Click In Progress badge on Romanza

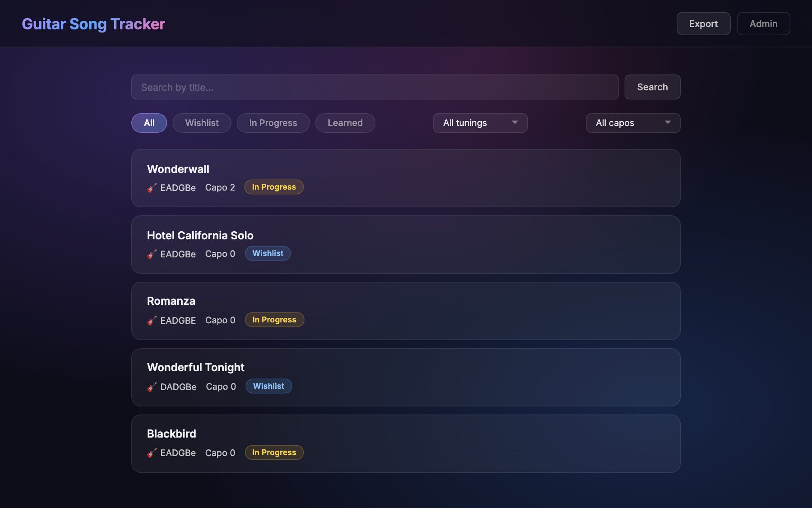click(274, 320)
